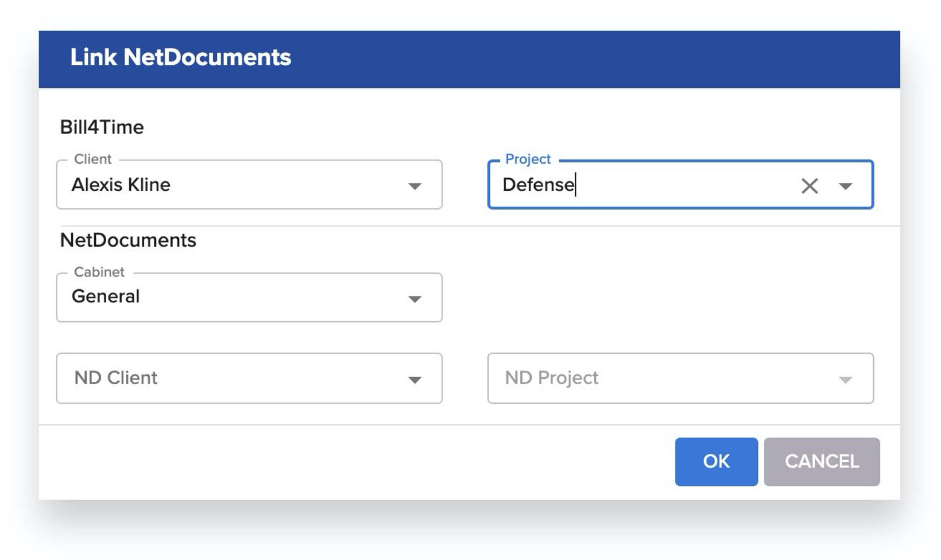Click the Link NetDocuments title bar
The image size is (941, 560).
469,58
